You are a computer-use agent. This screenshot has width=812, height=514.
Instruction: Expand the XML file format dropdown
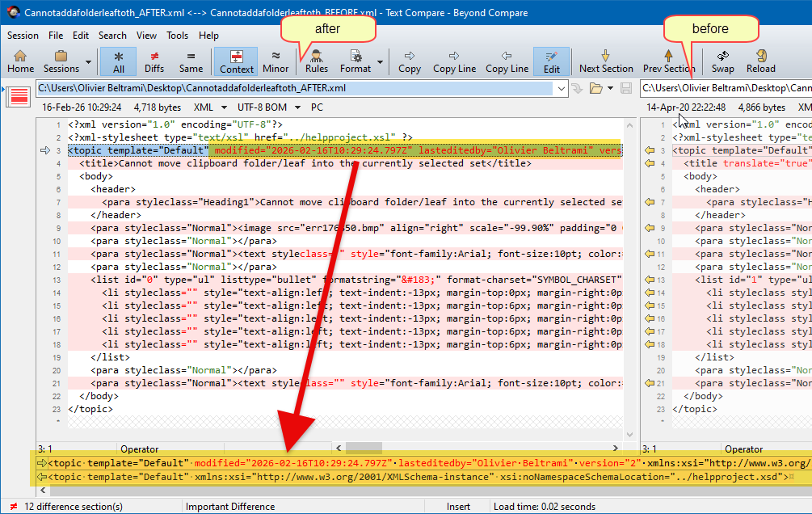coord(224,107)
